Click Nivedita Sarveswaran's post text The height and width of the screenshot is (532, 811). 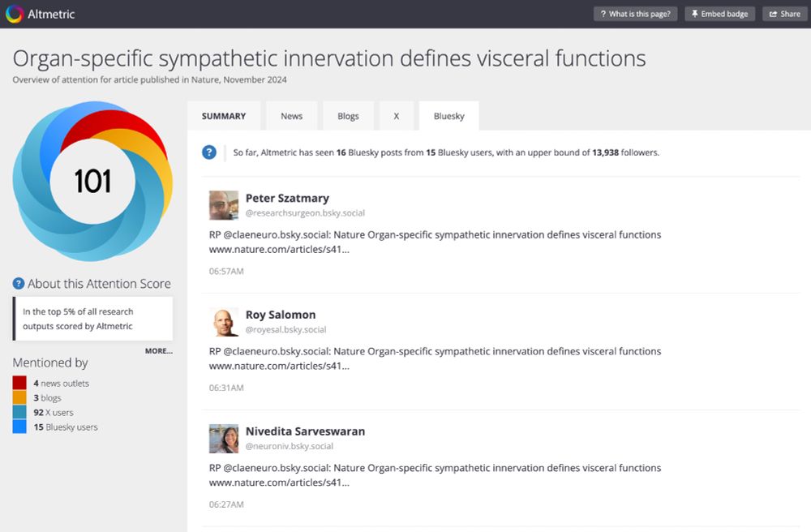tap(435, 475)
